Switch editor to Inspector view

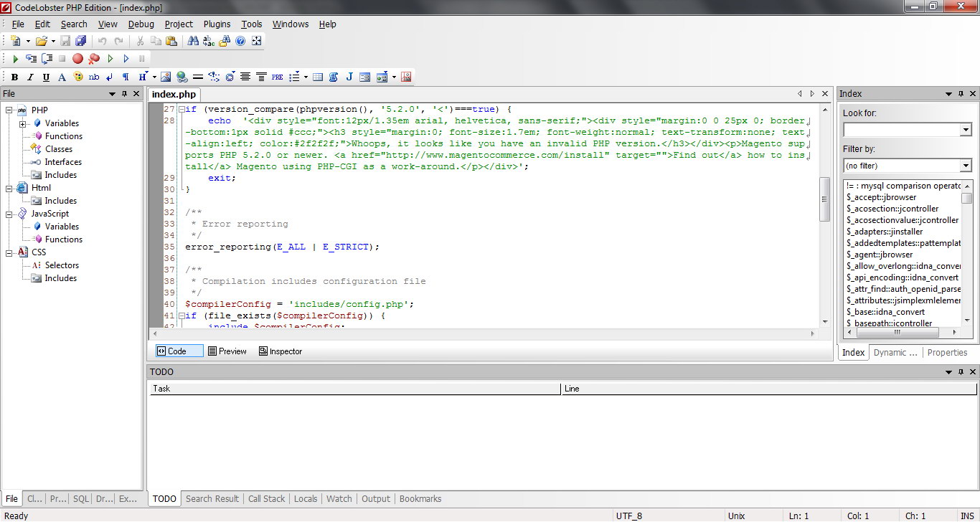(x=281, y=351)
